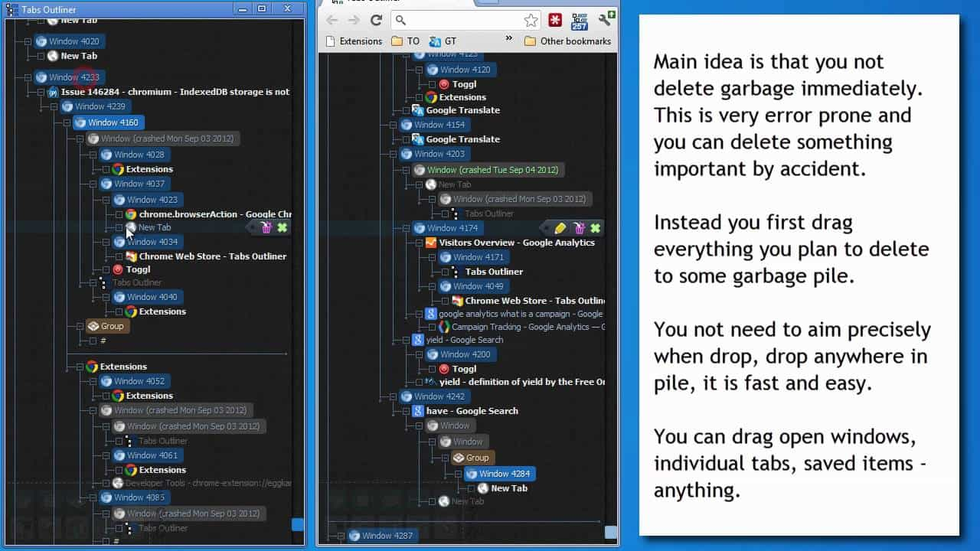The image size is (980, 551).
Task: Click Chrome Web Store favicon in left window
Action: 131,256
